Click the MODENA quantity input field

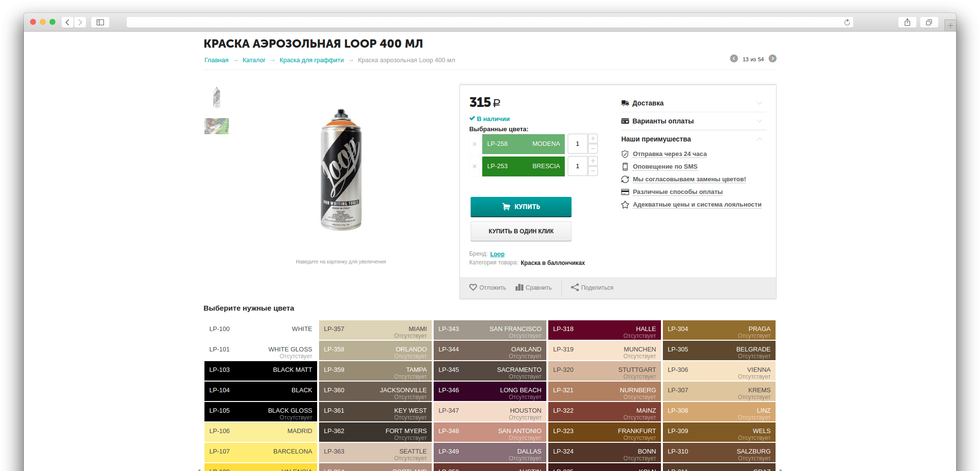pos(577,144)
